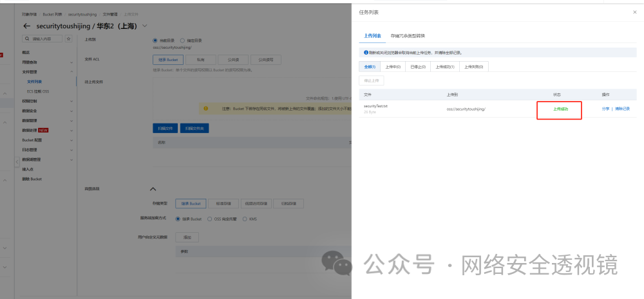Switch to the 存储冗余类型转换 tab
The image size is (644, 299).
coord(408,36)
